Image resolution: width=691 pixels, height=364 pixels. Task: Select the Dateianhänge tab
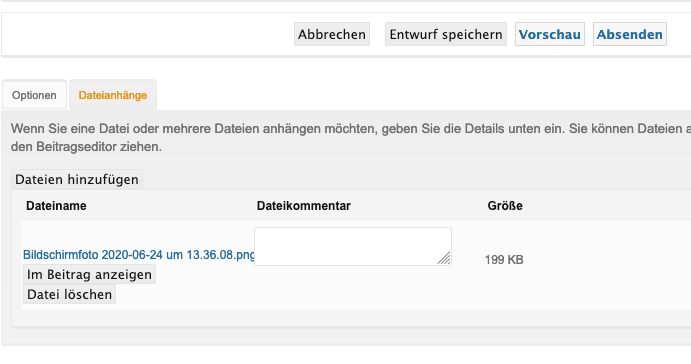tap(113, 95)
